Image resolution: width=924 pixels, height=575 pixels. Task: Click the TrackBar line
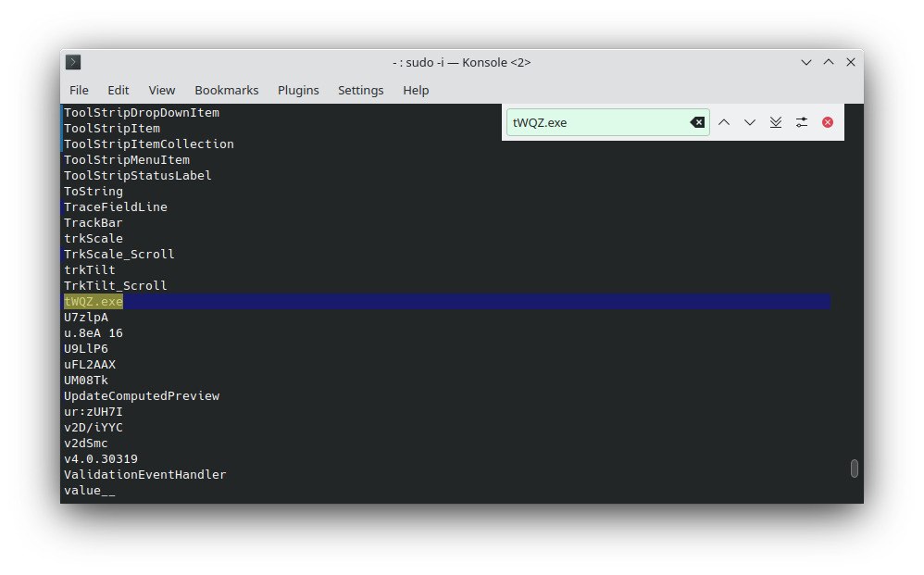(x=94, y=223)
